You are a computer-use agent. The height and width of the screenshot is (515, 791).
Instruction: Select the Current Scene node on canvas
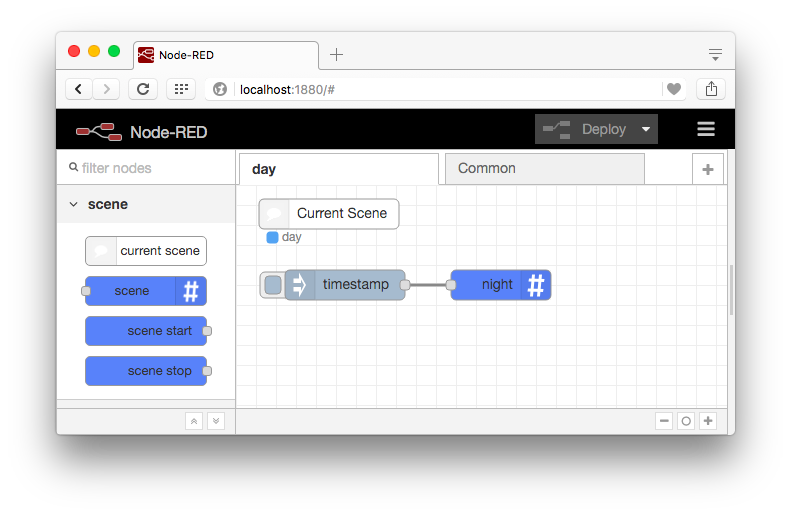point(329,214)
